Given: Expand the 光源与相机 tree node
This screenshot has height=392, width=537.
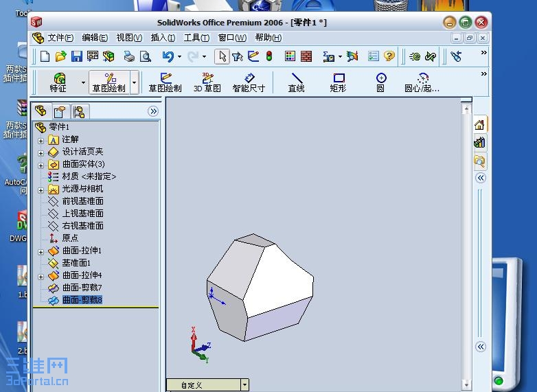Looking at the screenshot, I should (x=41, y=190).
